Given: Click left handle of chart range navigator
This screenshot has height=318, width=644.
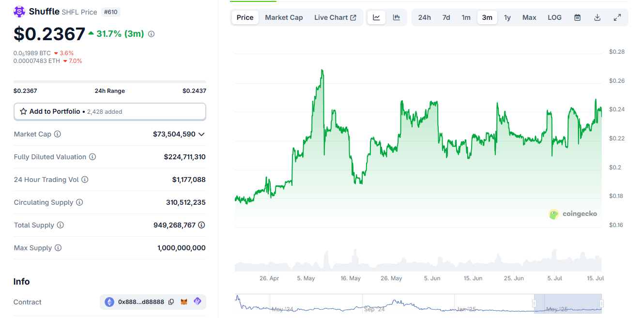Looking at the screenshot, I should click(535, 303).
